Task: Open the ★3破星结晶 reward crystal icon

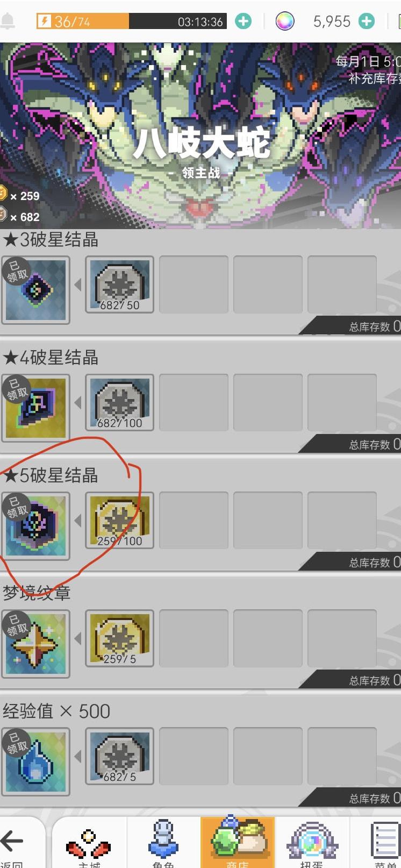Action: coord(35,290)
